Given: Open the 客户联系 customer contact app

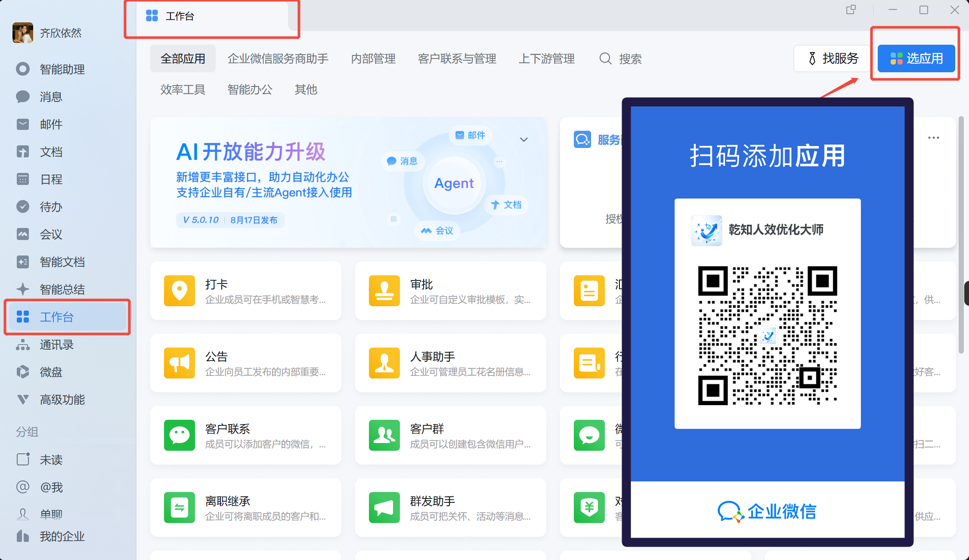Looking at the screenshot, I should 245,435.
